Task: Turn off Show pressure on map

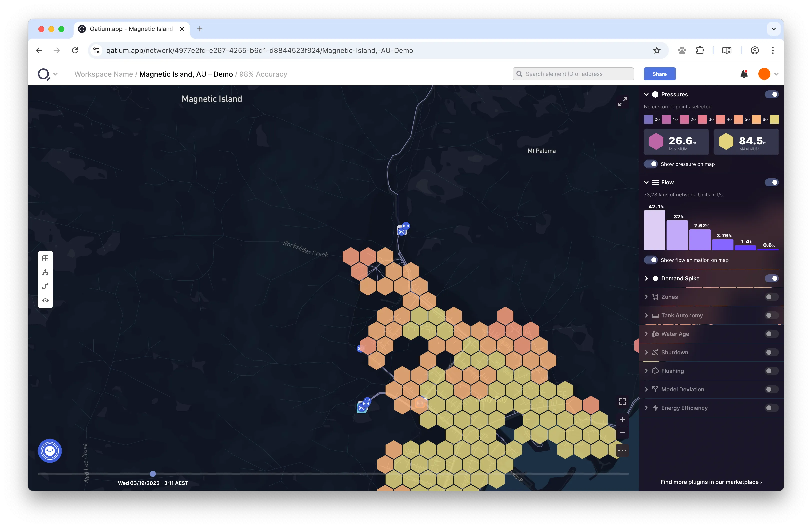Action: pos(650,164)
